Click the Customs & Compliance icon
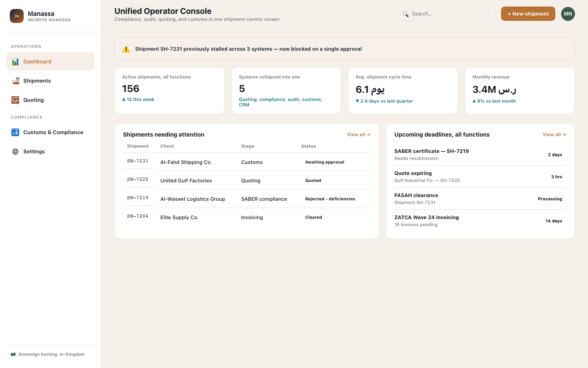 15,132
